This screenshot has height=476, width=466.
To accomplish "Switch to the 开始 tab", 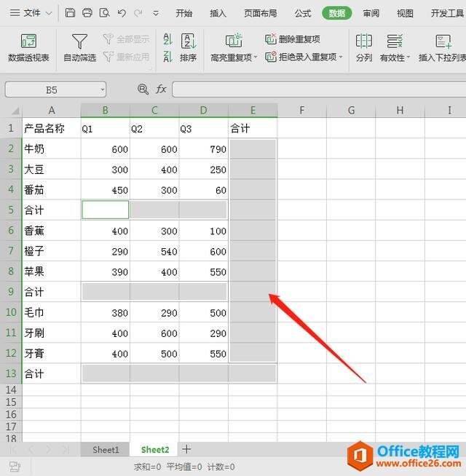I will coord(183,13).
